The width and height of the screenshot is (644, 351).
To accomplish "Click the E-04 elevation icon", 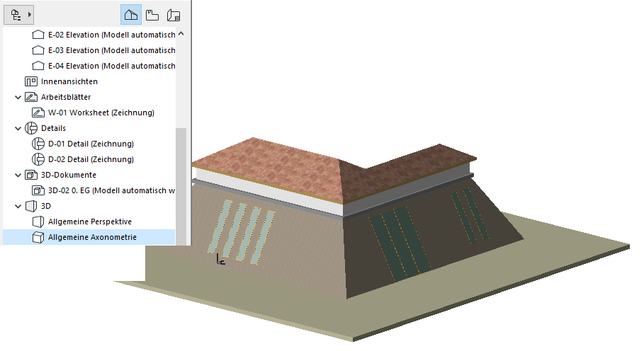I will 38,66.
